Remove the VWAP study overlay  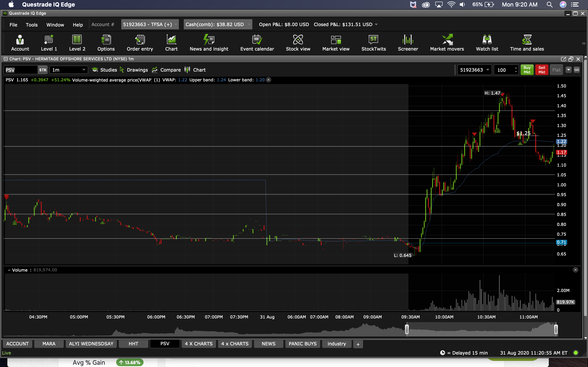268,80
